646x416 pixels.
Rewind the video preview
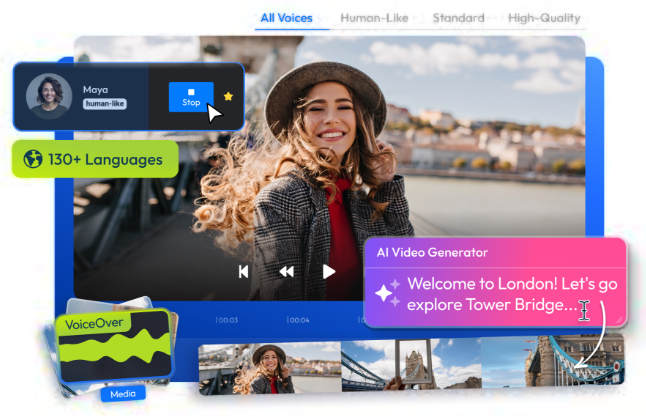287,272
